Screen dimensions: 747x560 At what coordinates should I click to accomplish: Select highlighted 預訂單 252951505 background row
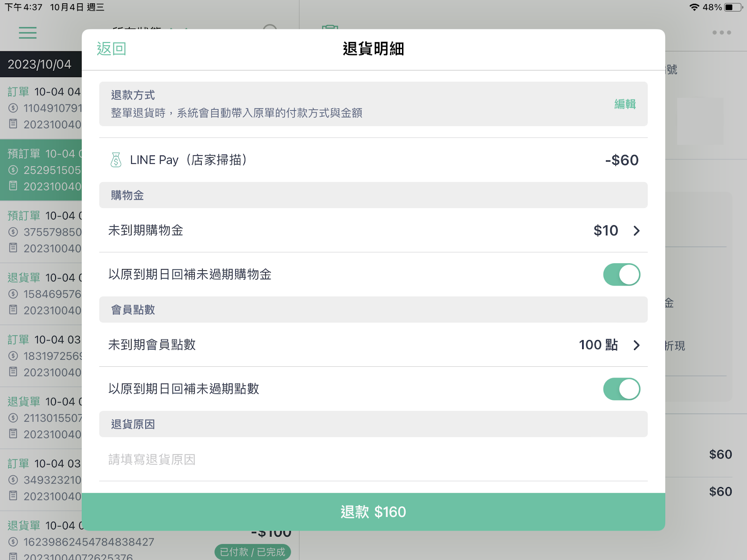(x=41, y=170)
